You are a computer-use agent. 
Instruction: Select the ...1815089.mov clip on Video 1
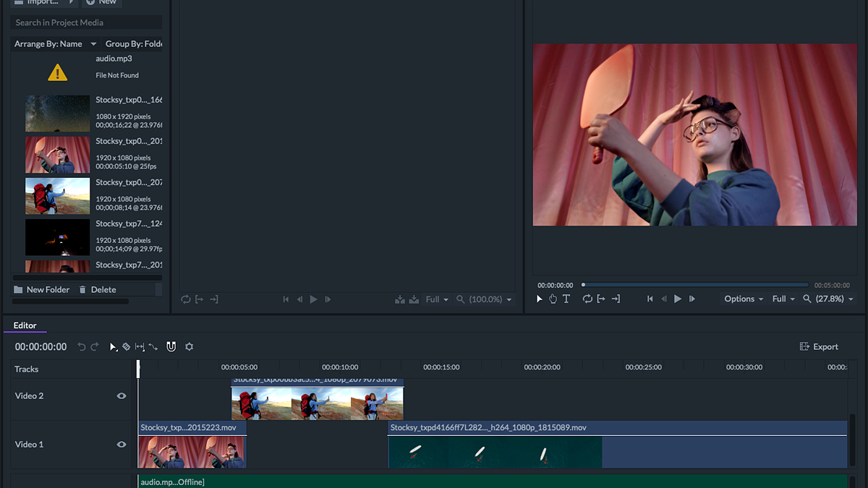(x=618, y=445)
